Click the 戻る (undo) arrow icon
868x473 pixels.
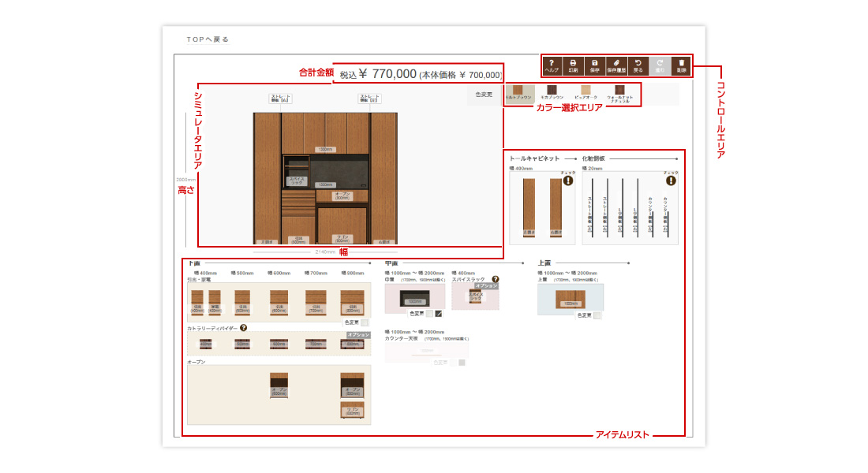[x=638, y=65]
